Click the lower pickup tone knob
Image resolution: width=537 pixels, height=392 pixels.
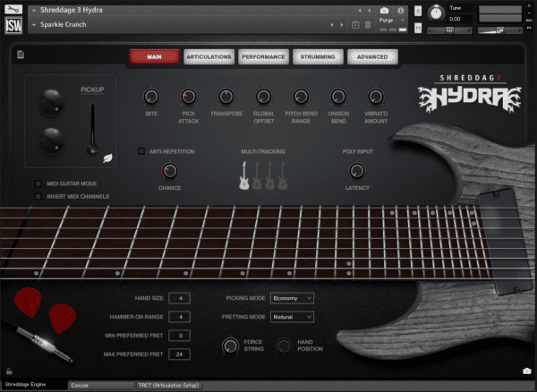click(51, 141)
